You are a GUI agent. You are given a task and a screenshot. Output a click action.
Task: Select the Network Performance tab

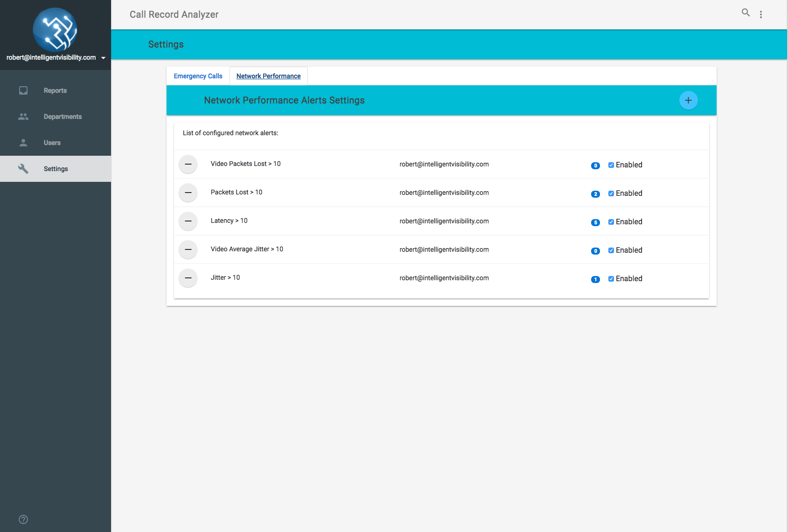click(268, 76)
